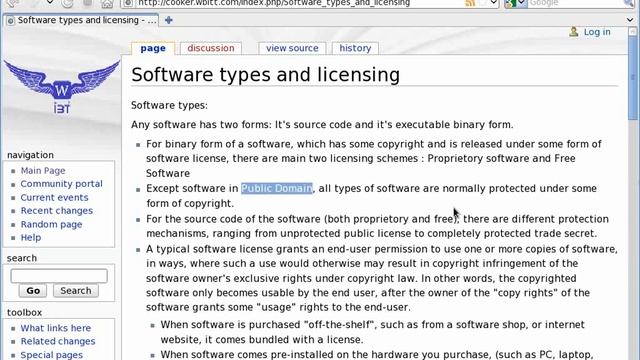Click the winged W wiki logo
Screen dimensions: 640x360
[62, 87]
